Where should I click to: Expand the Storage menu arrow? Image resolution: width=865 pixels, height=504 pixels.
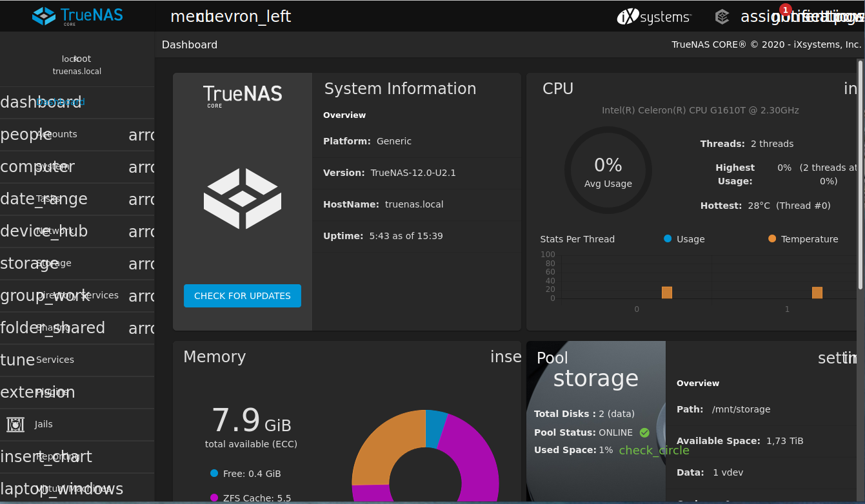(x=141, y=264)
